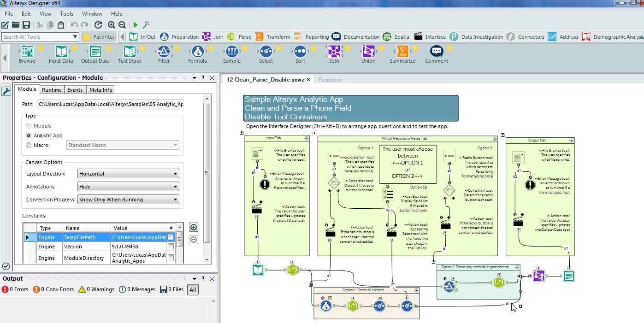The image size is (644, 323).
Task: Open the Preparation tool category
Action: click(180, 37)
